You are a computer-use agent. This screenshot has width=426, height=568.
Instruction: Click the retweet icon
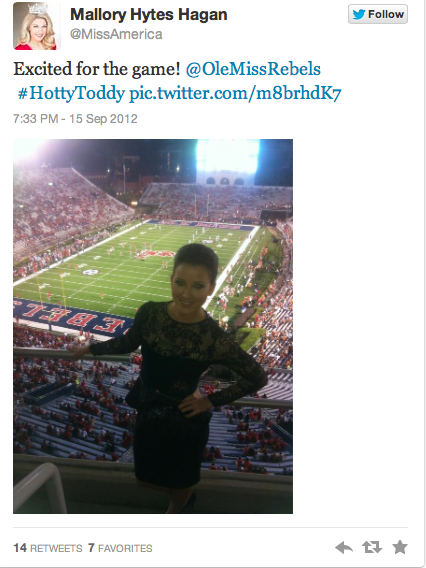[372, 547]
